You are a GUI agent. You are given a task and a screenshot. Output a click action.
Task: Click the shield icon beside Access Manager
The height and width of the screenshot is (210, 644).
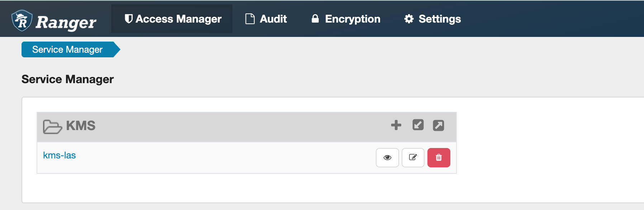[x=128, y=19]
